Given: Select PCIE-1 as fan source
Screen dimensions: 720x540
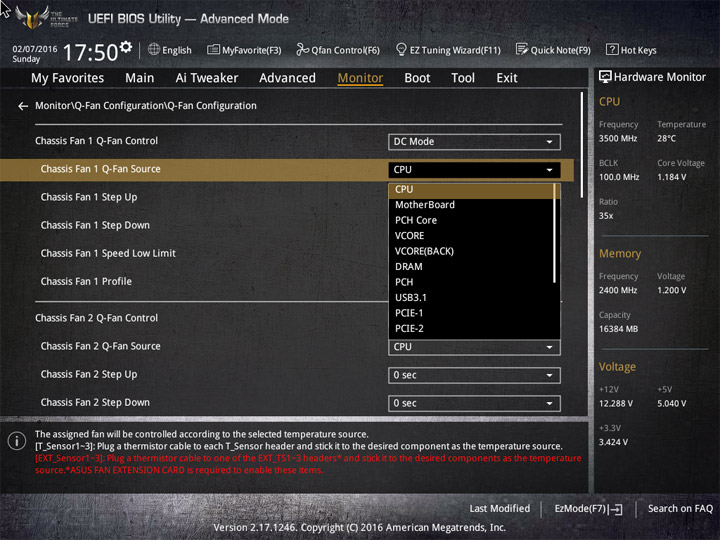Looking at the screenshot, I should tap(471, 313).
